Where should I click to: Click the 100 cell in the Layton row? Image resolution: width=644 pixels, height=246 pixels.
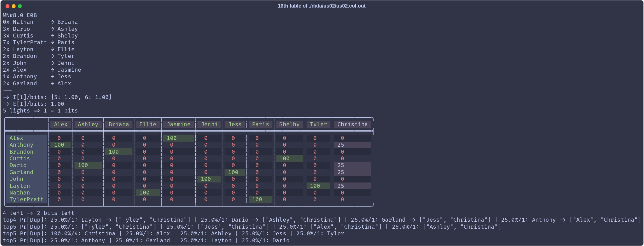coord(318,186)
